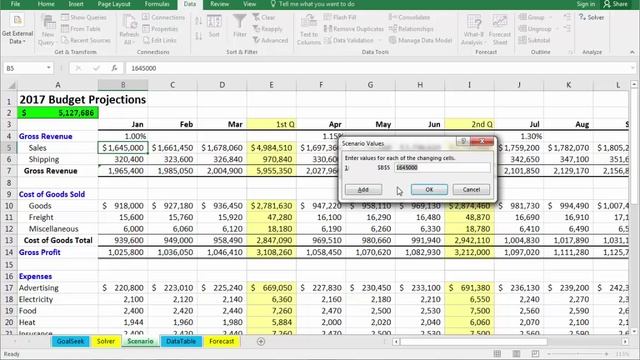The image size is (640, 360).
Task: Open Outline dialog launcher
Action: 571,52
